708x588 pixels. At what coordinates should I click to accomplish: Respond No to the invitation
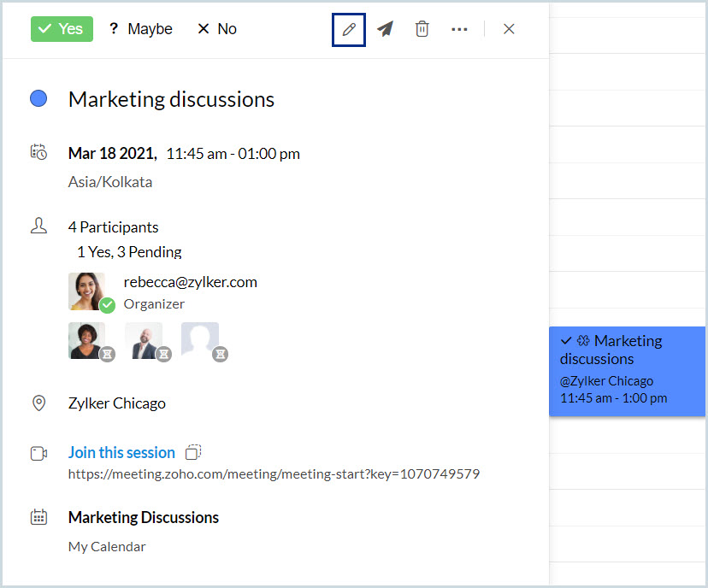click(217, 29)
